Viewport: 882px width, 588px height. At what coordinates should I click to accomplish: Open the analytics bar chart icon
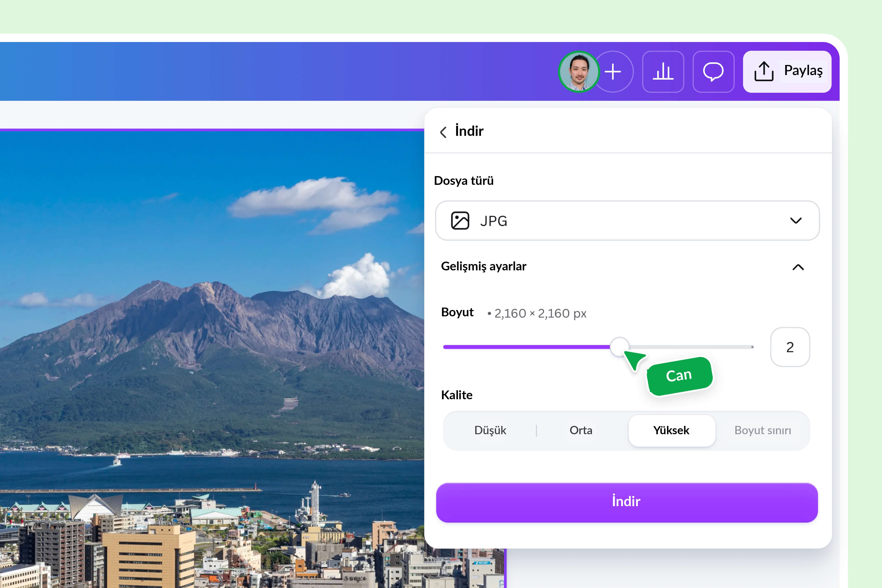[x=663, y=72]
